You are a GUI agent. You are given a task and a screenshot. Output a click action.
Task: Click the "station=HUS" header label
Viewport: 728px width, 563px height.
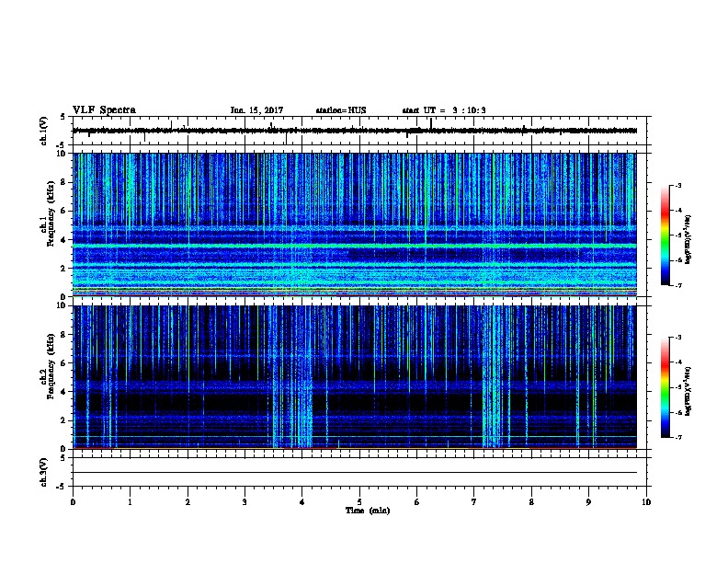(341, 110)
